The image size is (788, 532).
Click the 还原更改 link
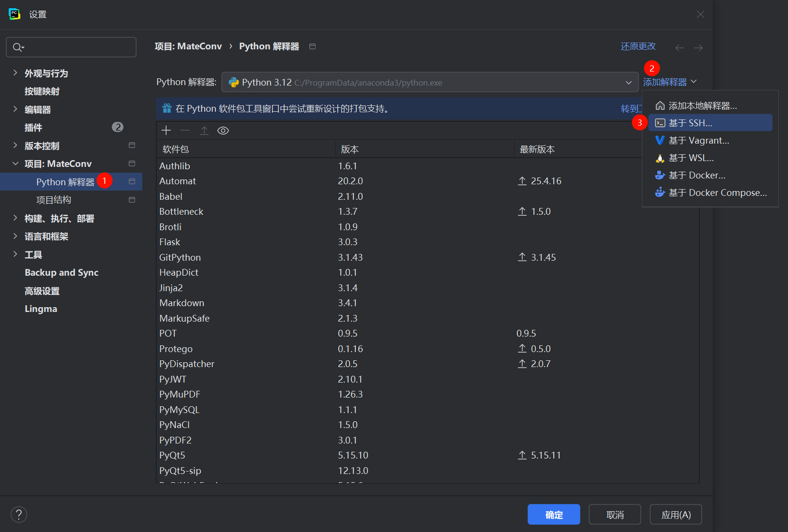pyautogui.click(x=638, y=46)
